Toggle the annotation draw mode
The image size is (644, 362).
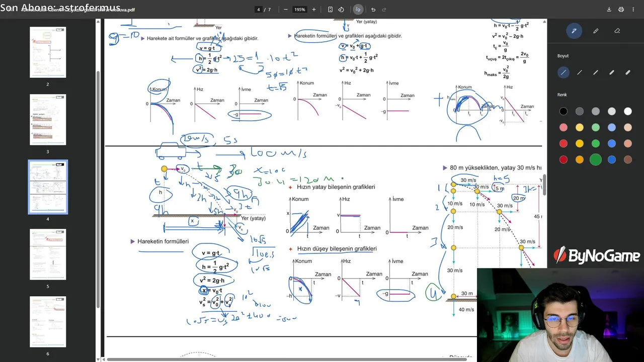pos(358,10)
